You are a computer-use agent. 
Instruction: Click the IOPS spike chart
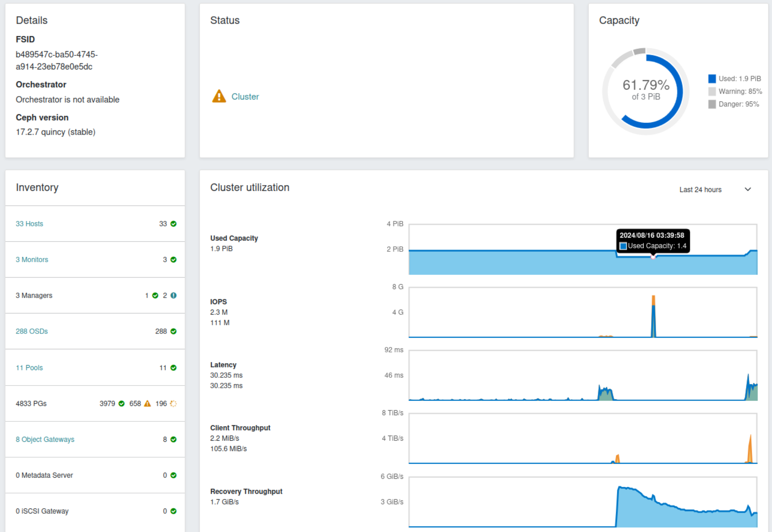tap(583, 312)
